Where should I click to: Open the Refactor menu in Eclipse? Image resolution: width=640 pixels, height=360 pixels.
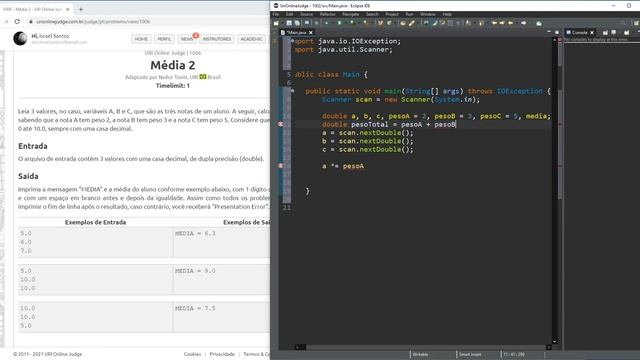[x=327, y=14]
